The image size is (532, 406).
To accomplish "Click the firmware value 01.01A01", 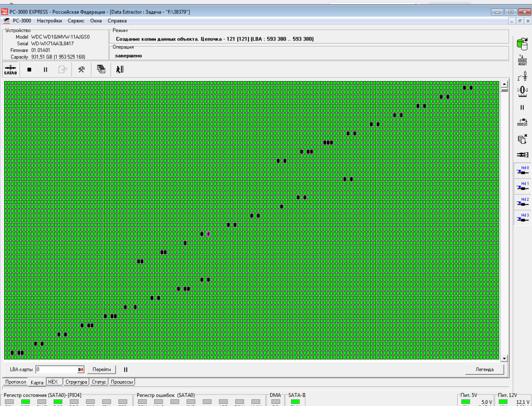I will (41, 50).
